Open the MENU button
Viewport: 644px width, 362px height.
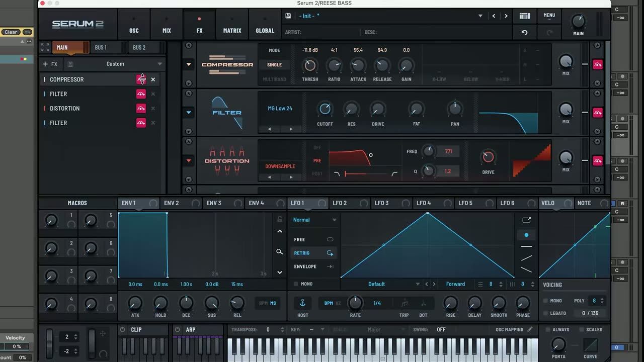point(549,16)
